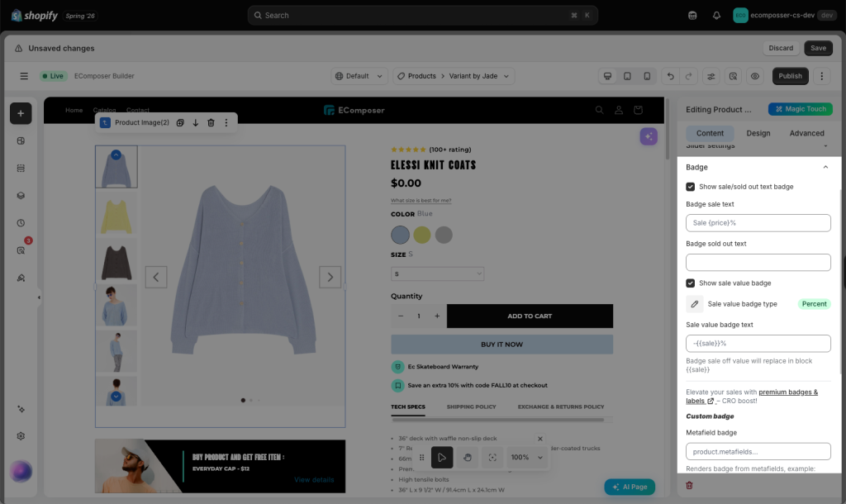Select the dark brown sweater thumbnail
The image size is (846, 504).
click(116, 262)
